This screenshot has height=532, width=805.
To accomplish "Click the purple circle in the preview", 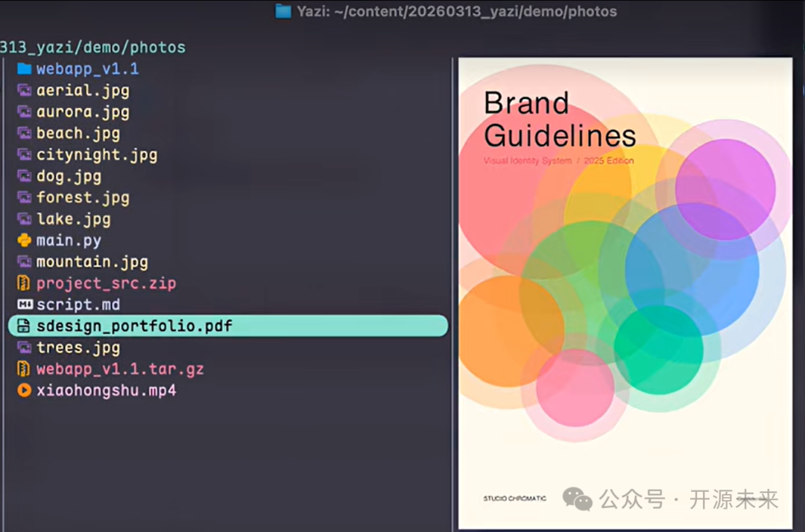I will click(725, 189).
